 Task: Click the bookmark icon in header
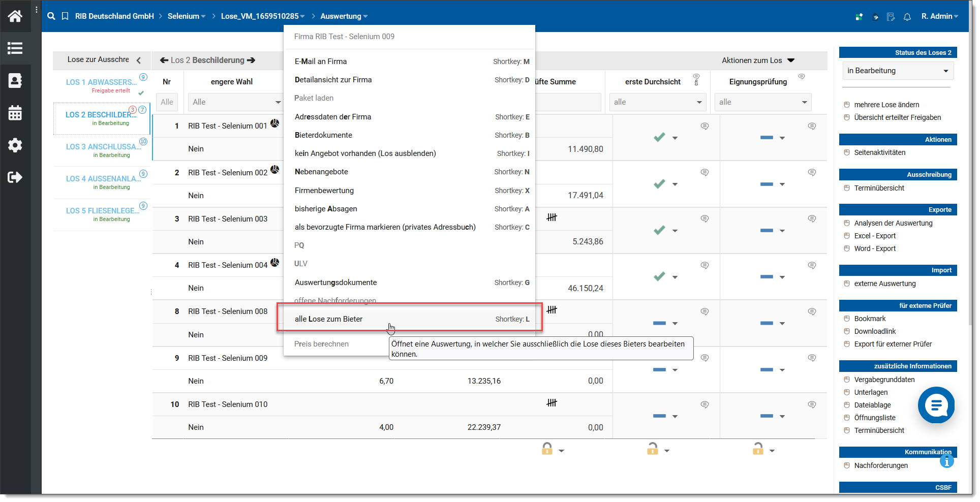65,16
